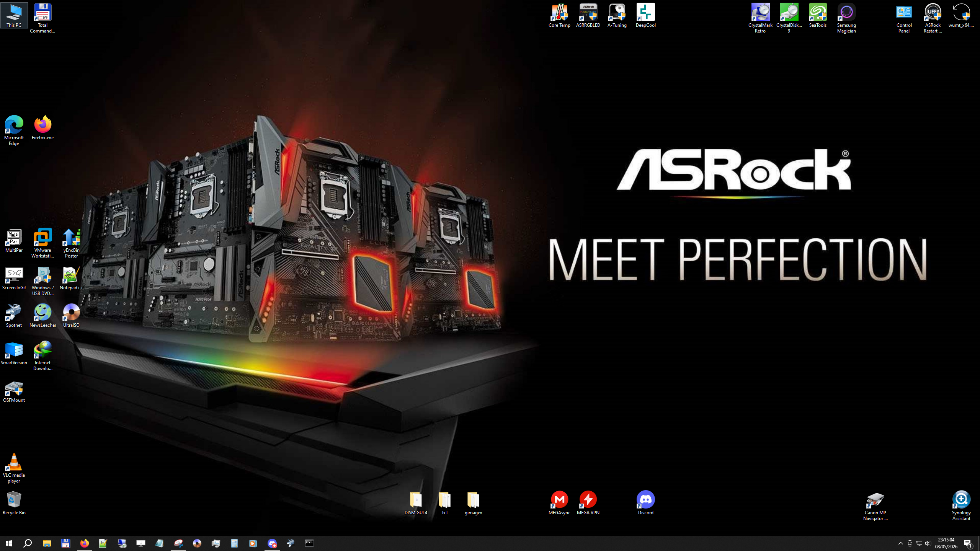Select the Windows 7 USB DVD icon
Screen dimensions: 980x551
[x=42, y=281]
